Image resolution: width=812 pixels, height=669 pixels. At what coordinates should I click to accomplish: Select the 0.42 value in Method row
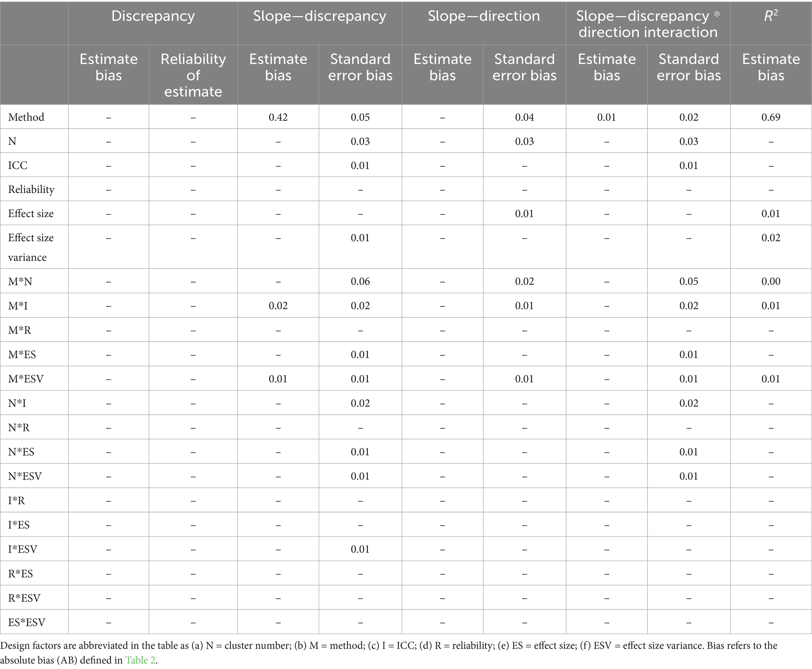(x=278, y=117)
